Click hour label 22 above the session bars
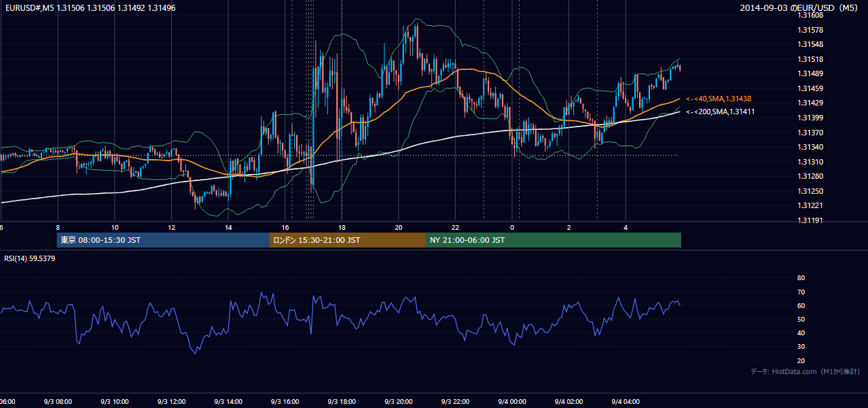 coord(456,227)
